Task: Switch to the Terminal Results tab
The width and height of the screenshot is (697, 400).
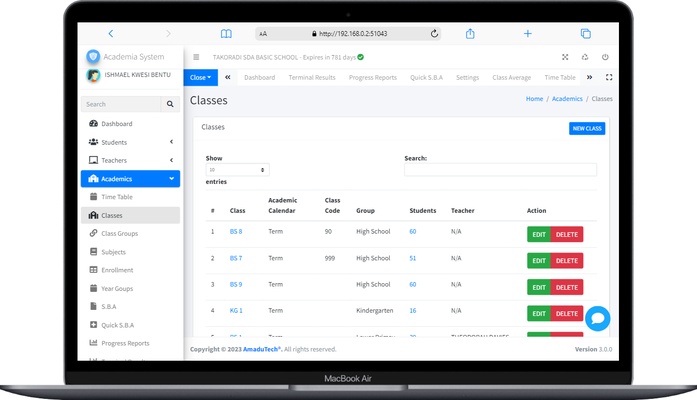Action: click(x=312, y=77)
